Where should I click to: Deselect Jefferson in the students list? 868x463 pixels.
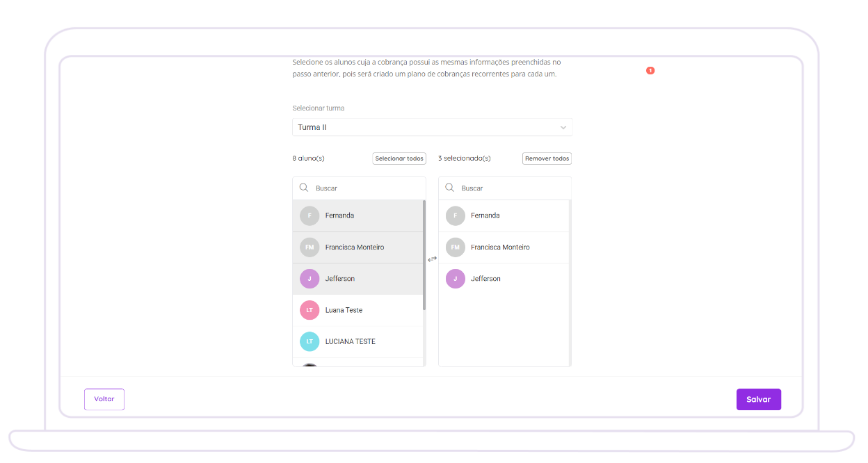coord(357,279)
